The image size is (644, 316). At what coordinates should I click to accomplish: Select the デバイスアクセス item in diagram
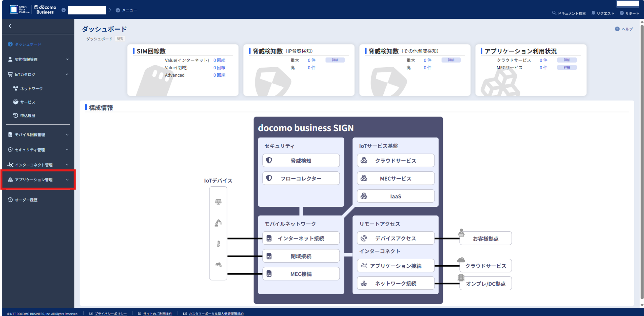coord(395,238)
